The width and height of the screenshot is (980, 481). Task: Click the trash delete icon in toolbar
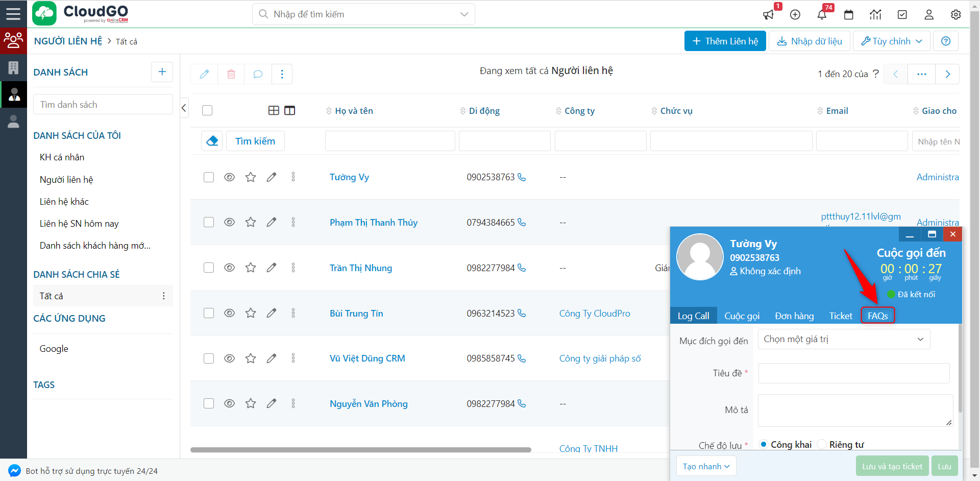[x=231, y=74]
